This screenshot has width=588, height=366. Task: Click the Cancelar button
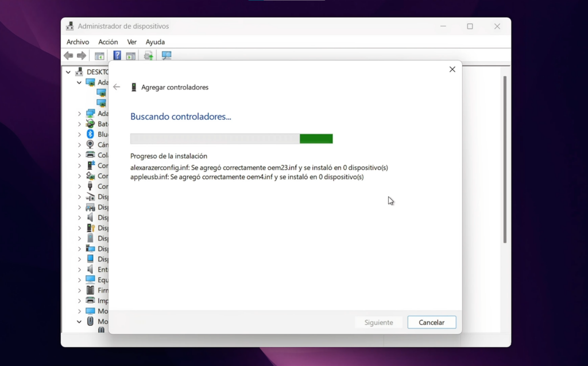[x=431, y=322]
